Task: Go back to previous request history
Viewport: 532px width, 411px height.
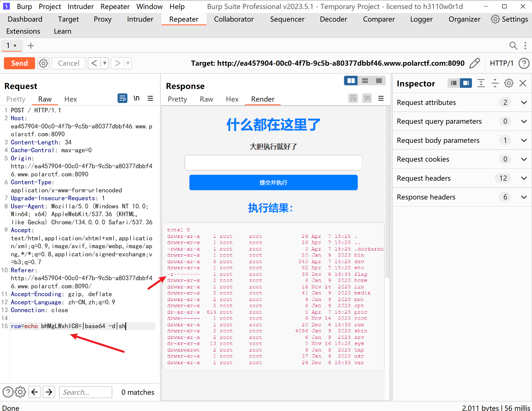Action: 94,63
